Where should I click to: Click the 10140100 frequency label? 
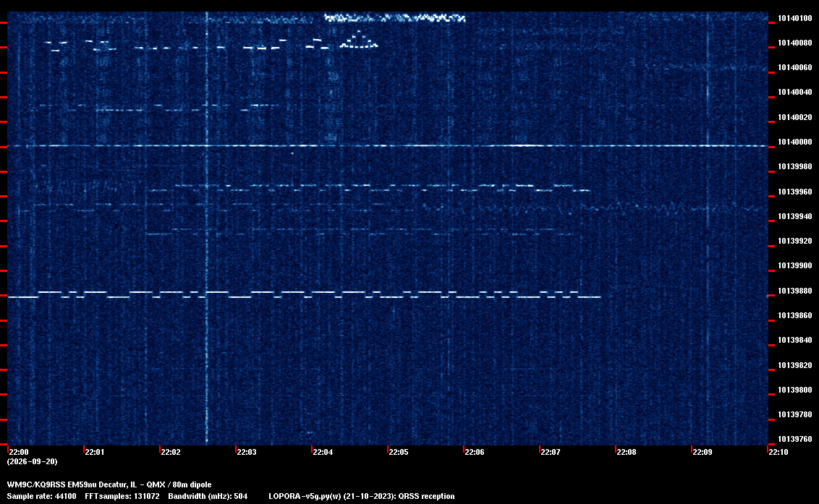[795, 18]
